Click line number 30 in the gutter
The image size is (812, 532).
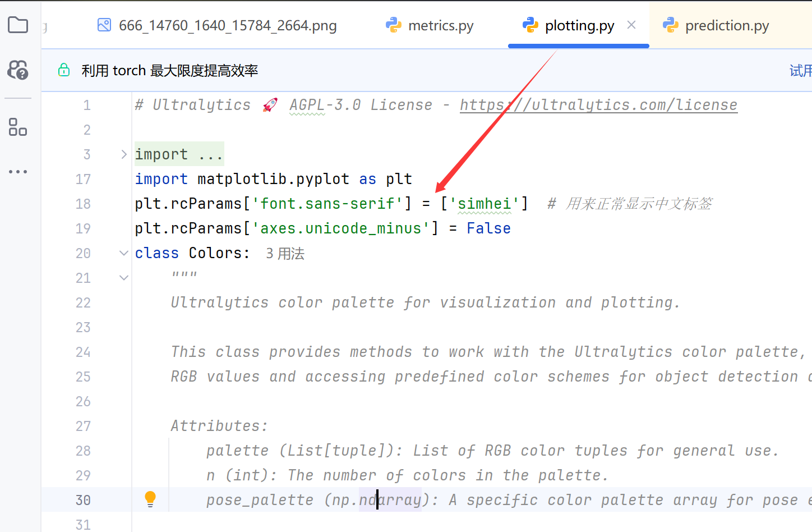tap(83, 500)
